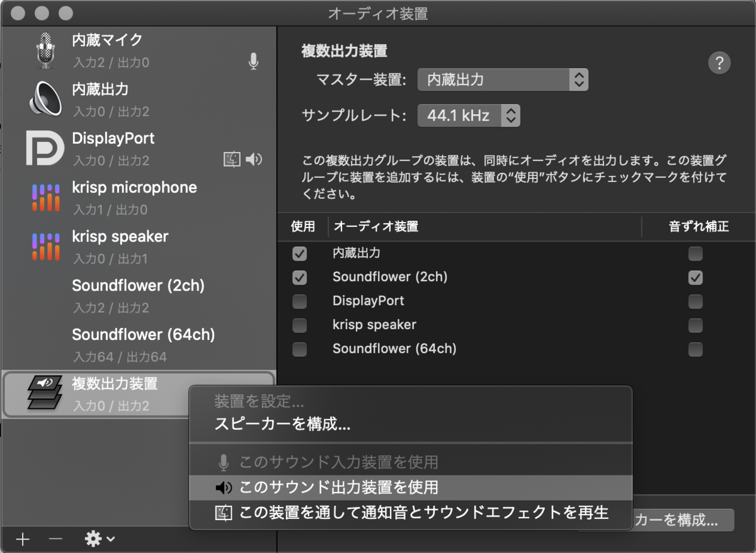Click the 複数出力装置 stacked device icon
The width and height of the screenshot is (756, 553).
45,393
